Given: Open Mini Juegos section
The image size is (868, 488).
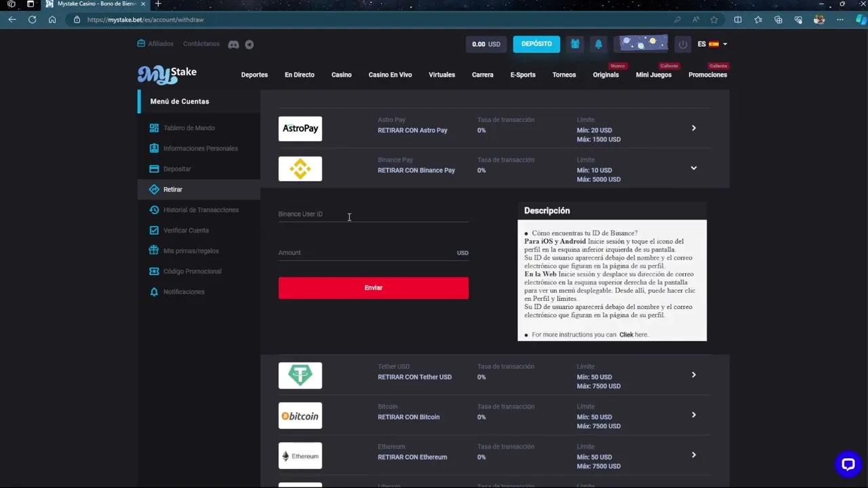Looking at the screenshot, I should pos(654,75).
